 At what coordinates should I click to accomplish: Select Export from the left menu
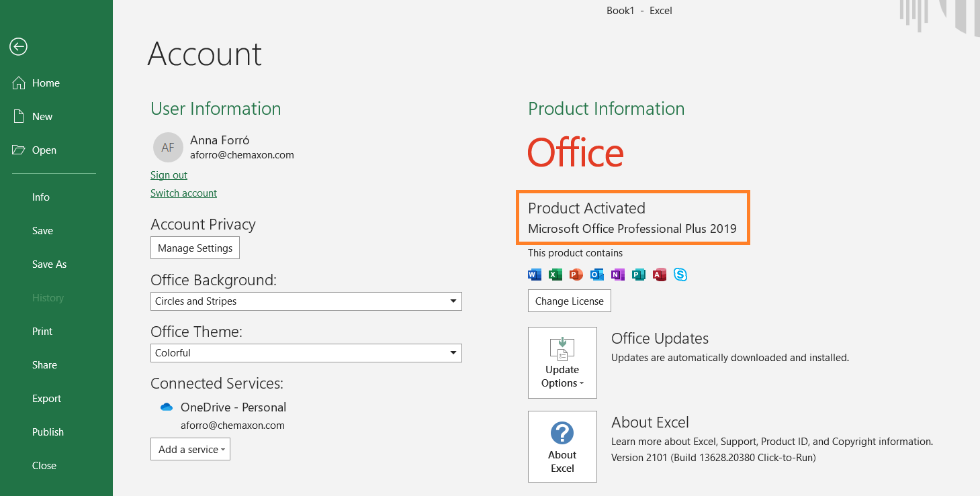pyautogui.click(x=46, y=399)
